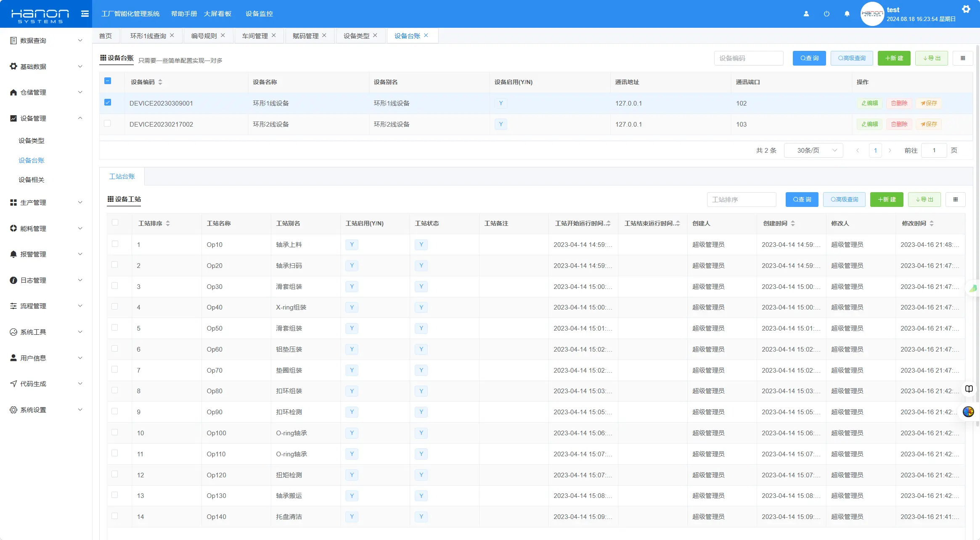Uncheck DEVICE20230309001 row checkbox
980x540 pixels.
108,102
